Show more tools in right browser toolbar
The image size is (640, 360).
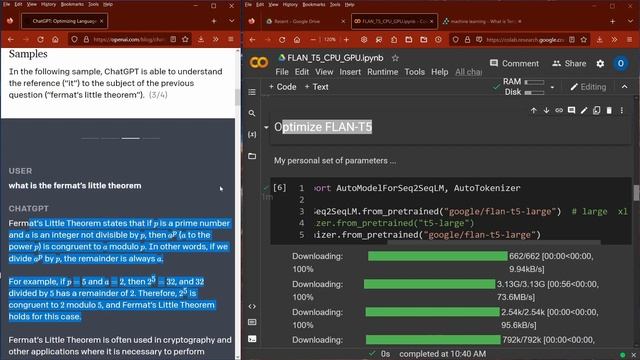pyautogui.click(x=614, y=40)
